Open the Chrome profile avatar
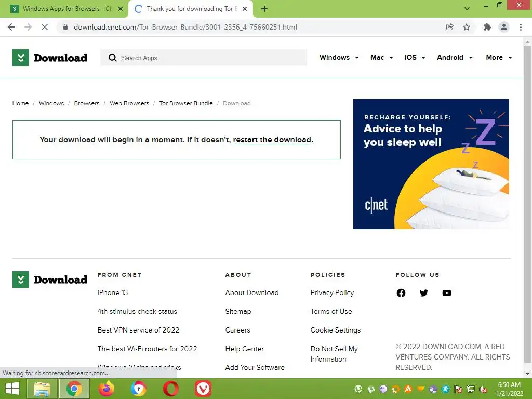Viewport: 532px width, 399px height. point(504,27)
